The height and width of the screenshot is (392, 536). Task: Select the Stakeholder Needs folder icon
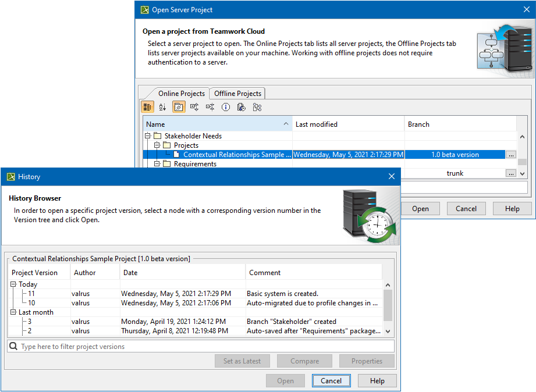click(157, 136)
